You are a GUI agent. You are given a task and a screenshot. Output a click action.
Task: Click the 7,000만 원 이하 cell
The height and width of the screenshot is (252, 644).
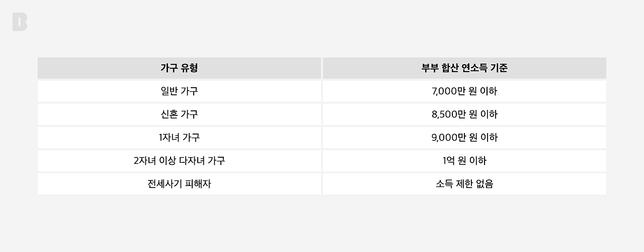pos(464,91)
